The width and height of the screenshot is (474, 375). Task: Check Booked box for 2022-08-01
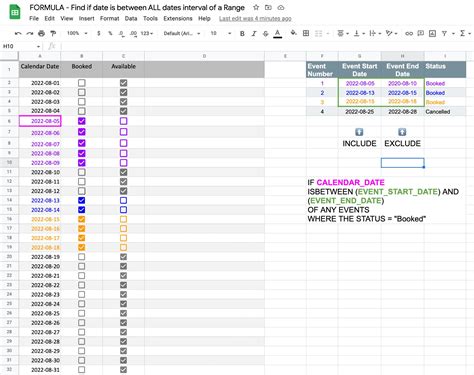(82, 83)
